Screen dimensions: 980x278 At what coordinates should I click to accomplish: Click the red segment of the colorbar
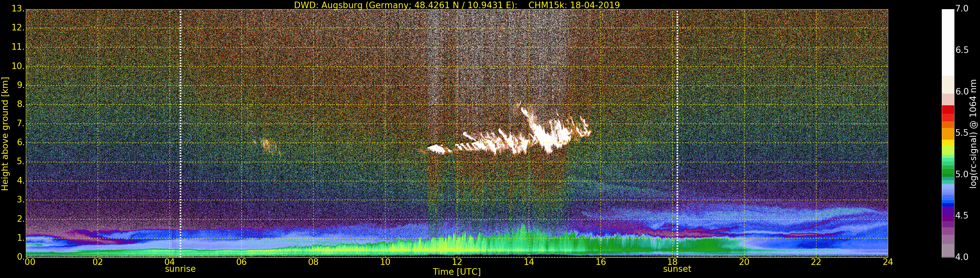[x=948, y=113]
